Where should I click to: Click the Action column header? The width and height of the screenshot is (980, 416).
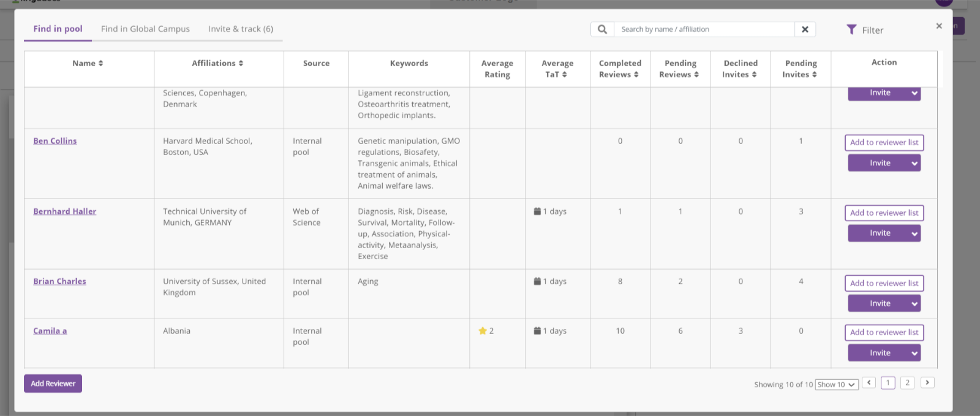click(884, 62)
